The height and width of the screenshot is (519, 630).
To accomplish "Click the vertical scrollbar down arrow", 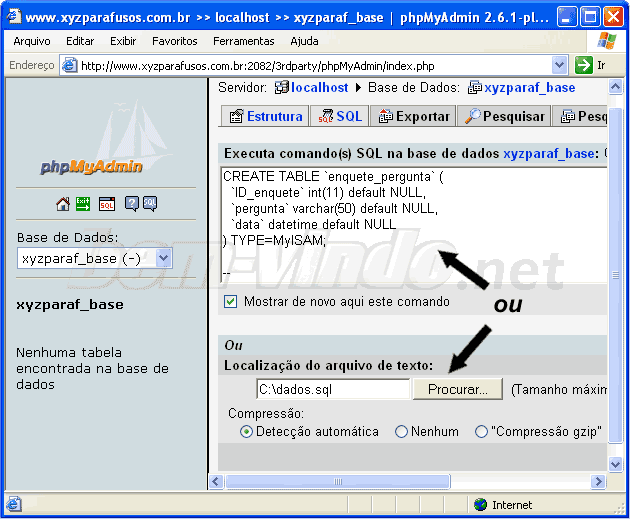I will pyautogui.click(x=615, y=464).
